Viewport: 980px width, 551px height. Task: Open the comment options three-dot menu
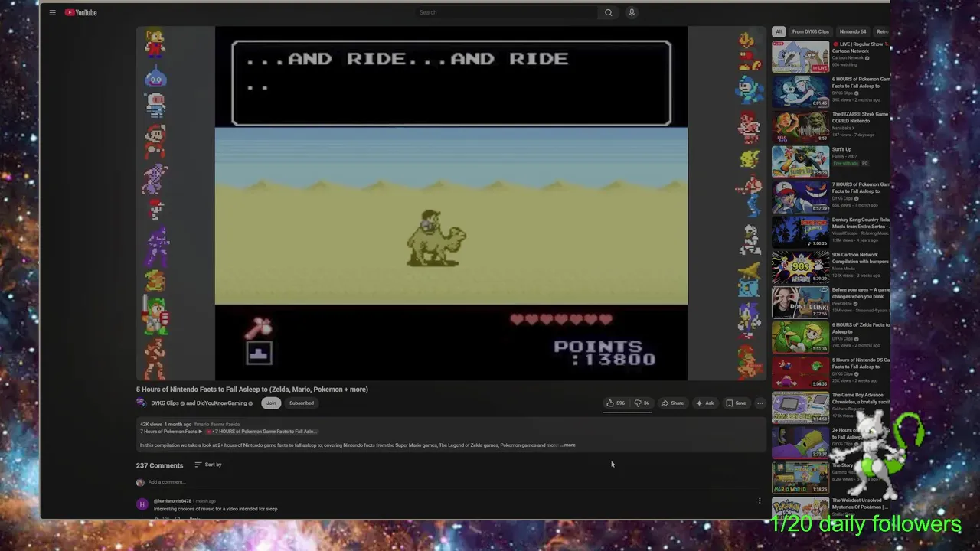[759, 501]
